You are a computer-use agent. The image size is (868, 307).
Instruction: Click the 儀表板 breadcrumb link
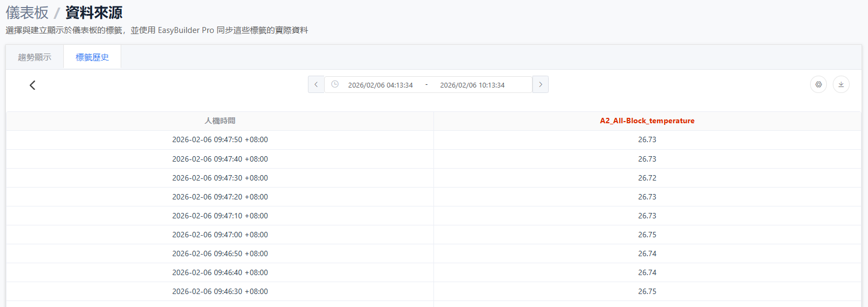click(x=27, y=12)
